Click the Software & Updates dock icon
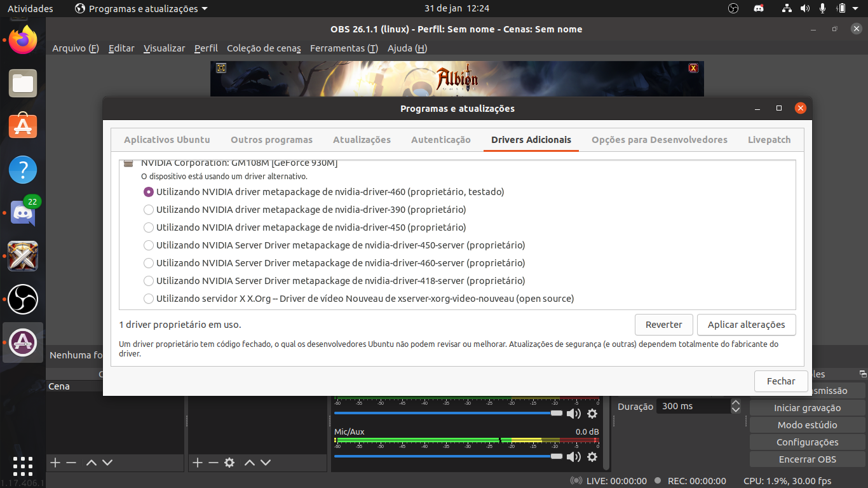 click(x=23, y=342)
